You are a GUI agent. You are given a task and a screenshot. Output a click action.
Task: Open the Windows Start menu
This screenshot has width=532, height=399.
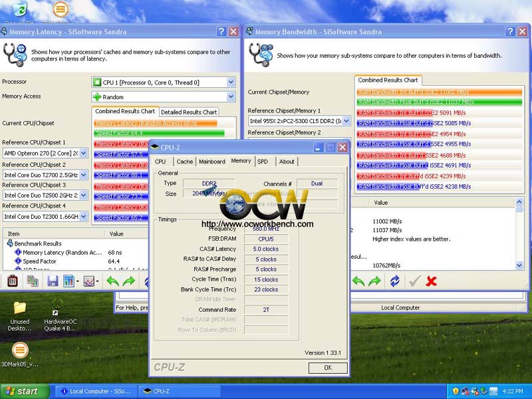click(x=25, y=391)
